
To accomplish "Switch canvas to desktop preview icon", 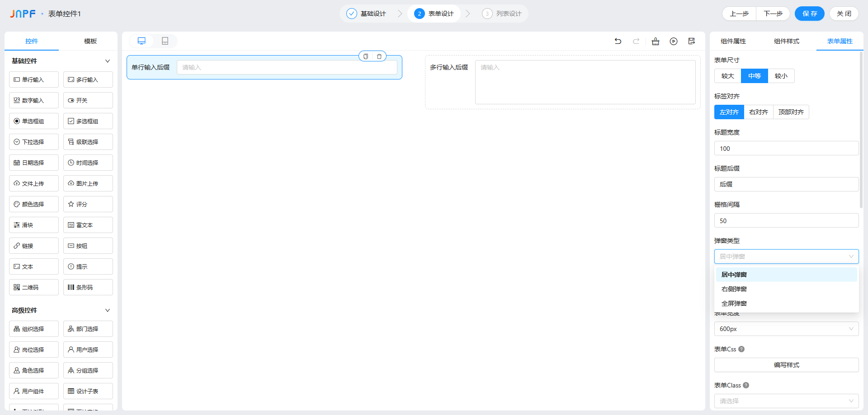I will coord(142,41).
